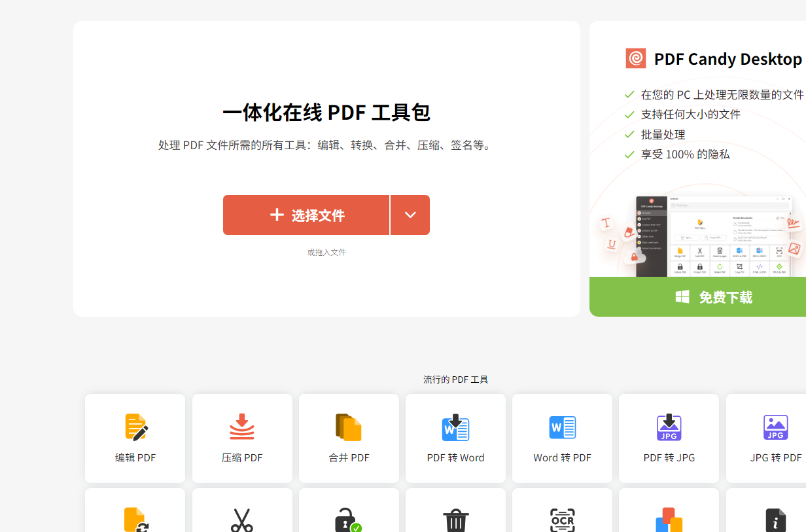Viewport: 806px width, 532px height.
Task: Click the PDF Candy Desktop logo
Action: coord(635,59)
